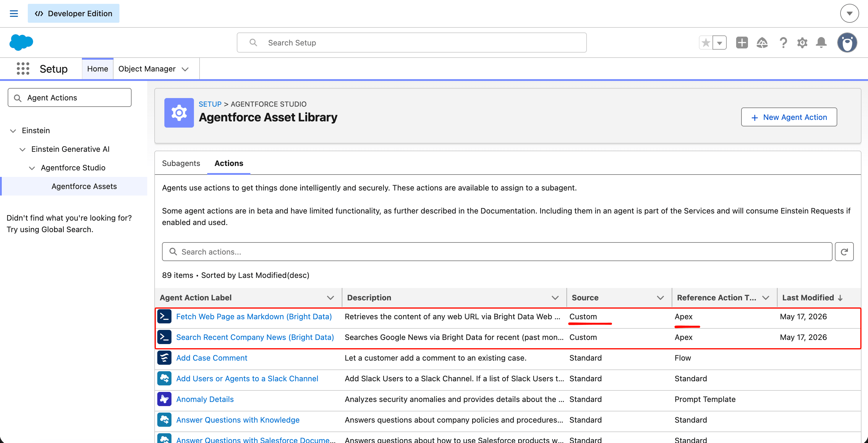868x443 pixels.
Task: Collapse the Agentforce Studio node
Action: 32,168
